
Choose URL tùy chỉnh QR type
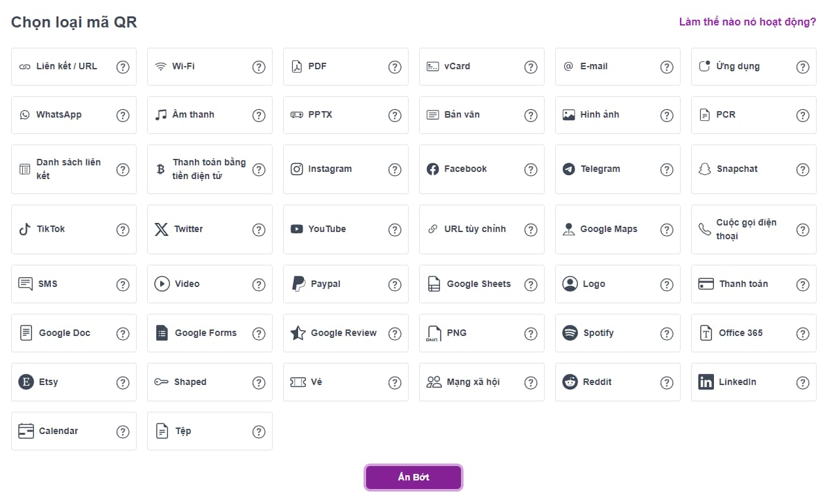[x=482, y=229]
